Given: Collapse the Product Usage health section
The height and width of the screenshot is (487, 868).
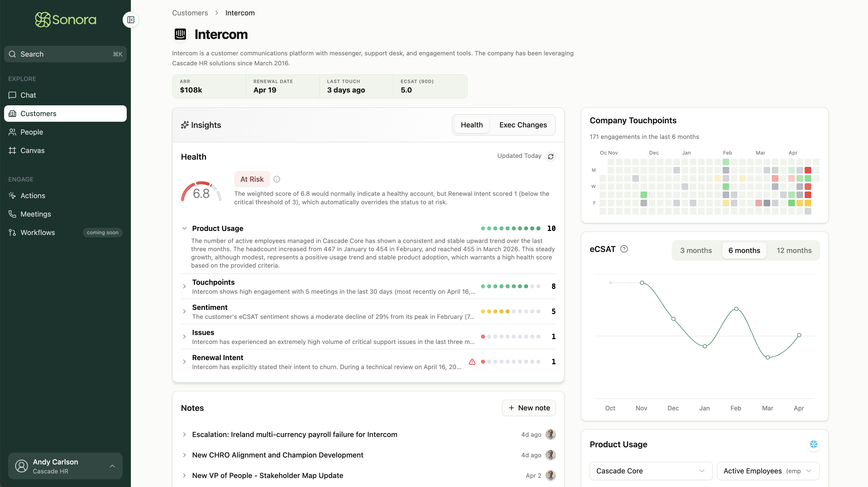Looking at the screenshot, I should click(x=184, y=228).
